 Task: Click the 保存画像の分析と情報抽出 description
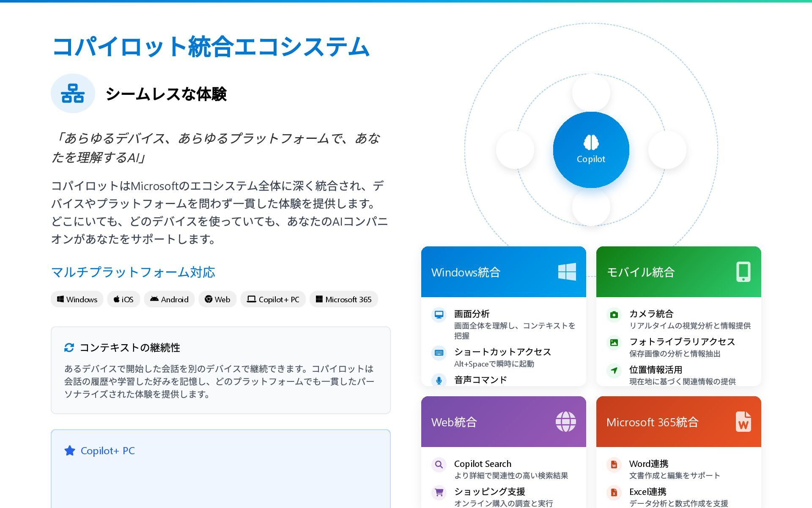point(675,353)
